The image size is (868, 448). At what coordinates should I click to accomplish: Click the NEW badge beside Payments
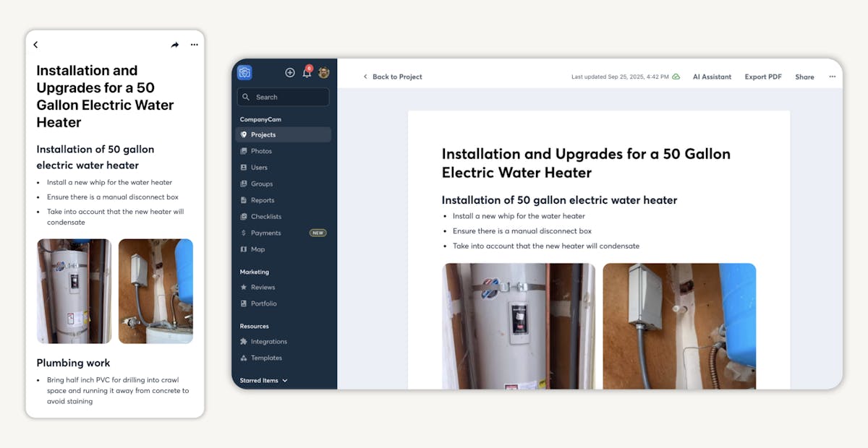[318, 233]
